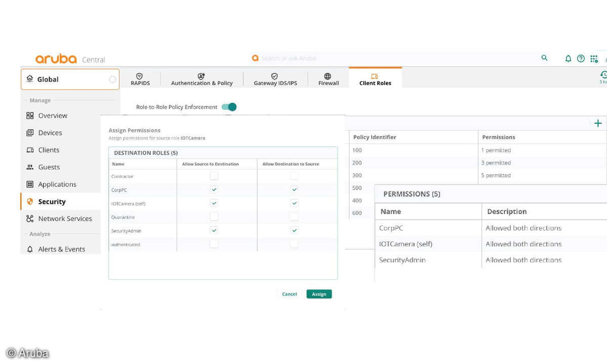Select SecurityAdmin row in Permissions panel

point(491,260)
